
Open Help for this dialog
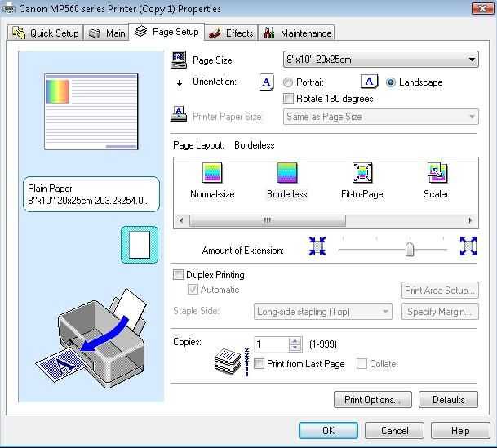(460, 430)
